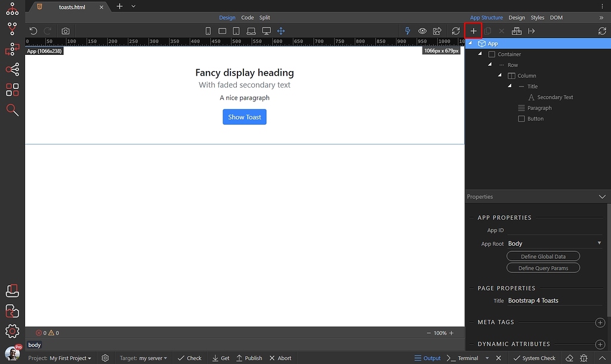The height and width of the screenshot is (364, 611).
Task: Refresh the design view
Action: (x=455, y=30)
